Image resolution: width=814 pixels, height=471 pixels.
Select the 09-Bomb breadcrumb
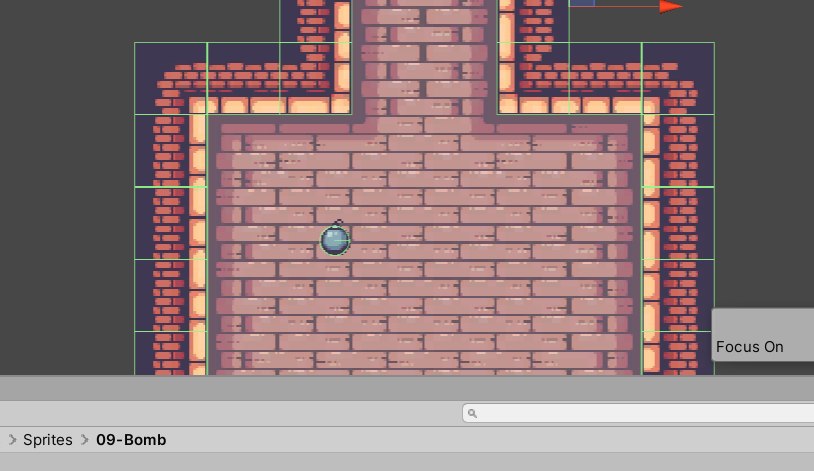[131, 440]
